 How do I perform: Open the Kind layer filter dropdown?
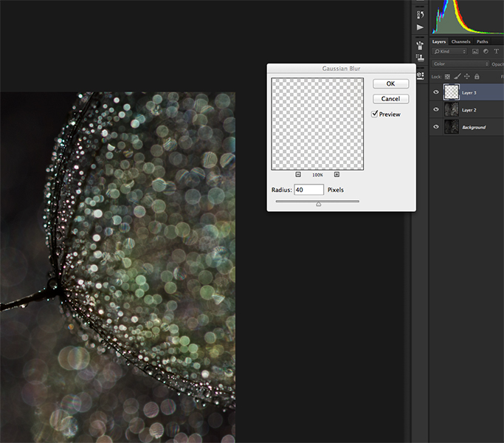[x=450, y=52]
